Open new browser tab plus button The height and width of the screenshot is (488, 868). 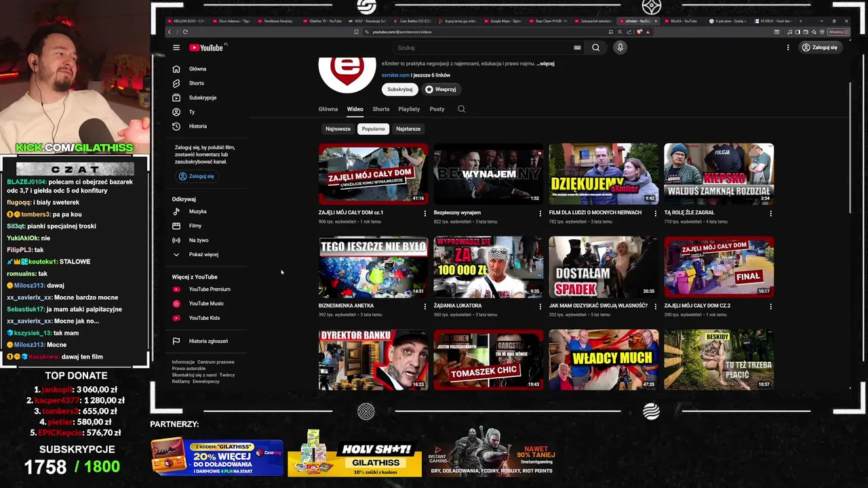[801, 21]
